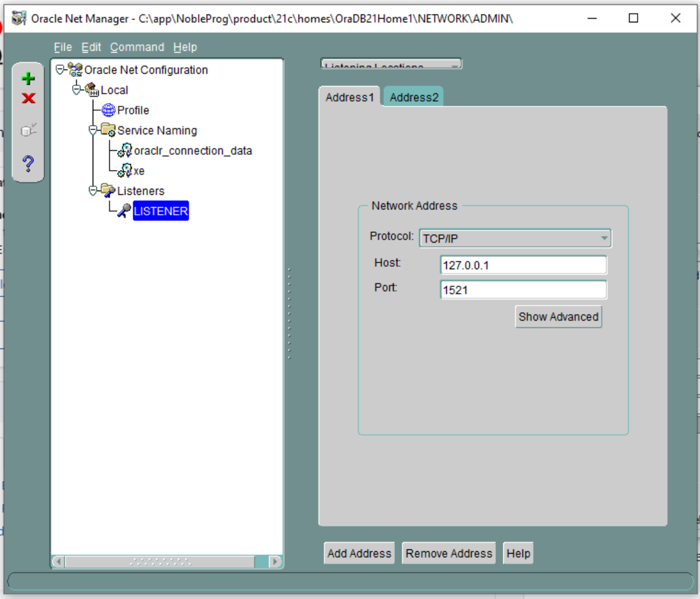Select the xe service tree item
700x599 pixels.
click(139, 171)
